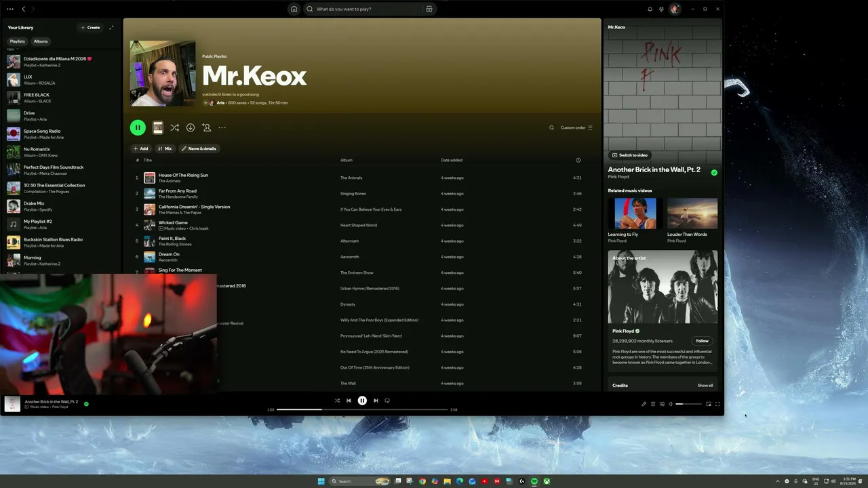Open Name & details editor
Image resolution: width=868 pixels, height=488 pixels.
(x=199, y=148)
